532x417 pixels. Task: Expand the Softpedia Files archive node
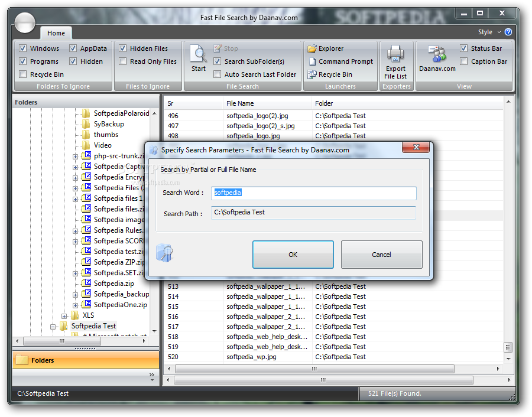(x=75, y=188)
